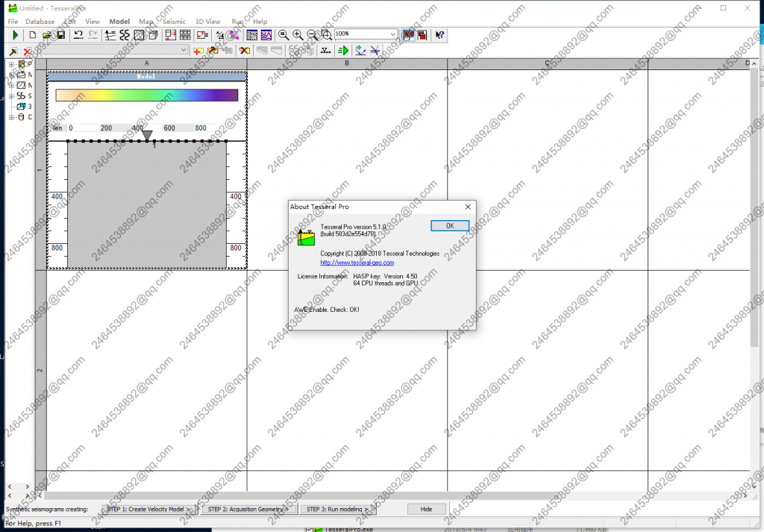
Task: Click the rainbow velocity color bar
Action: coord(147,95)
